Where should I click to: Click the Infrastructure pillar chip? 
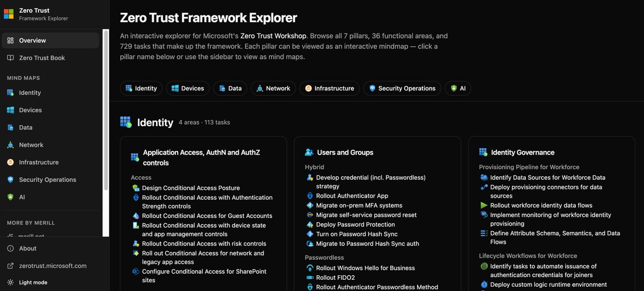pyautogui.click(x=330, y=88)
